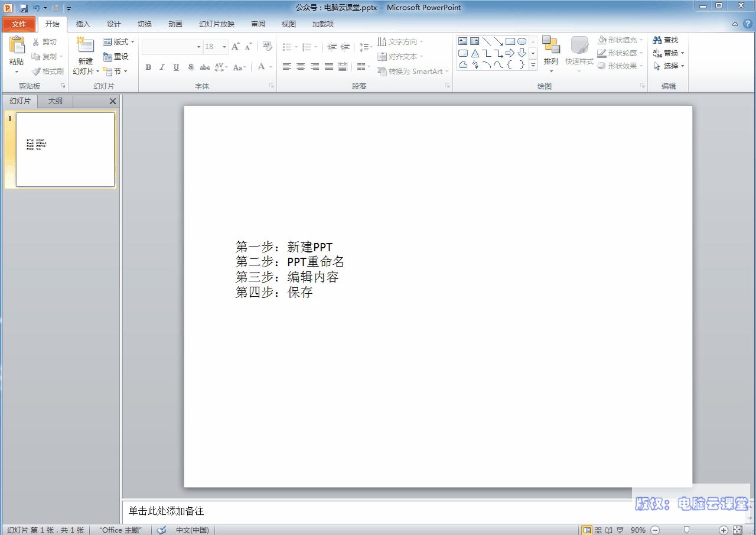This screenshot has height=535, width=756.
Task: Select slide 1 thumbnail in the panel
Action: 65,150
